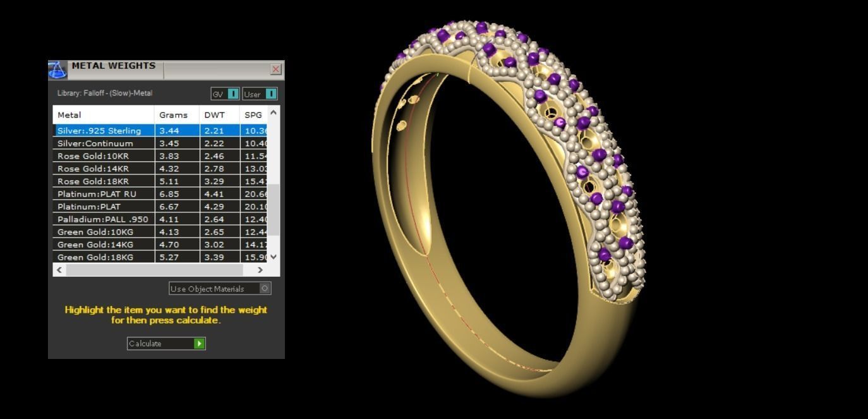Select the Rose Gold:14KR row
The height and width of the screenshot is (419, 868).
click(x=160, y=168)
